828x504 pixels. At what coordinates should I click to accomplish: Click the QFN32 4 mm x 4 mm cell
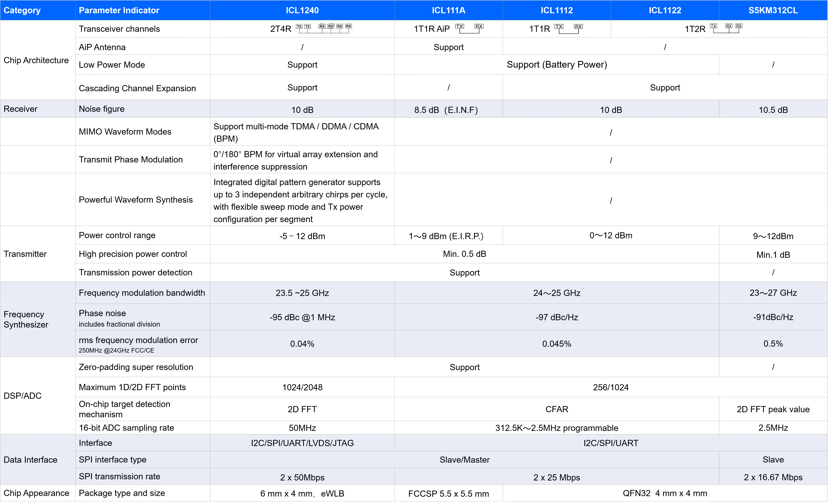(665, 493)
